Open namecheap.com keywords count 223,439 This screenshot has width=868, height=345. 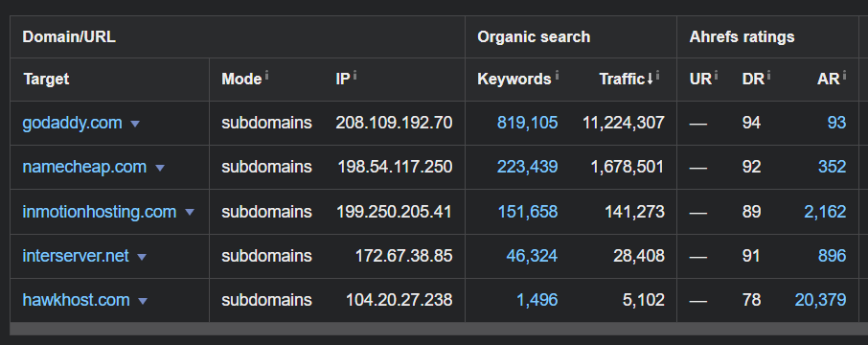[527, 168]
